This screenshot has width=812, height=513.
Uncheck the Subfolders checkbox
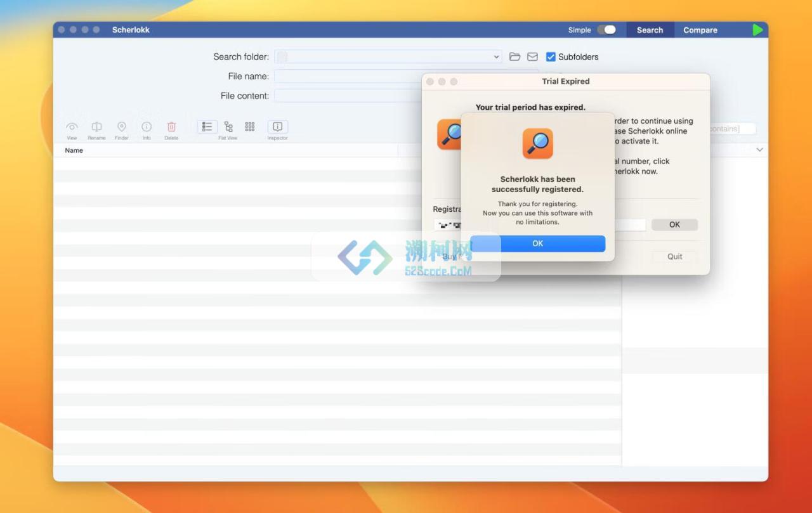coord(551,56)
